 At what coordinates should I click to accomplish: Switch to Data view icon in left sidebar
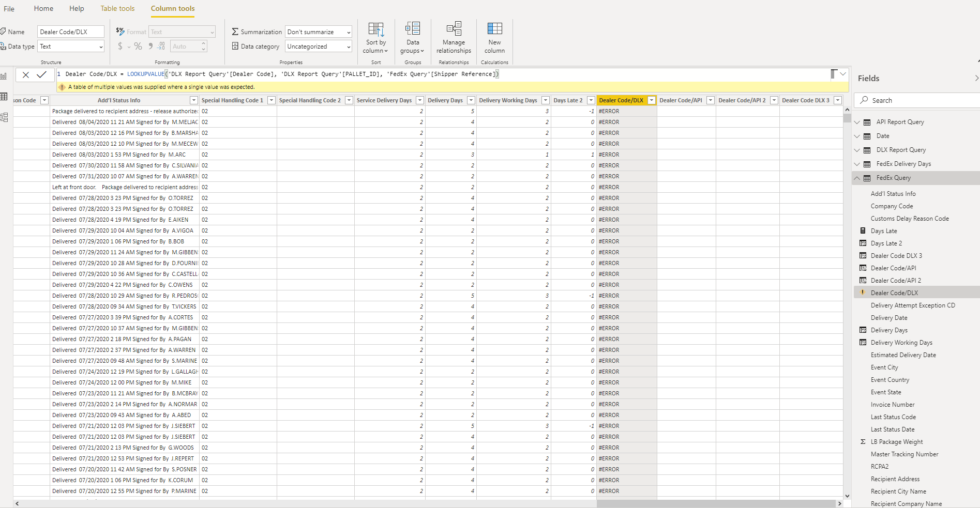coord(4,97)
